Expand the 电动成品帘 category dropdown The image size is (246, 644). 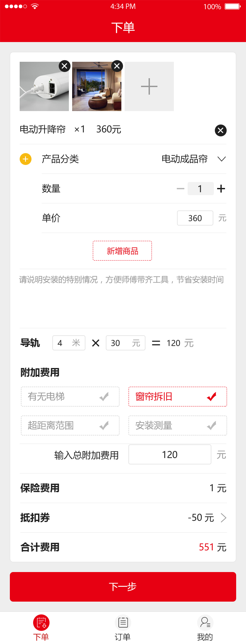coord(222,159)
